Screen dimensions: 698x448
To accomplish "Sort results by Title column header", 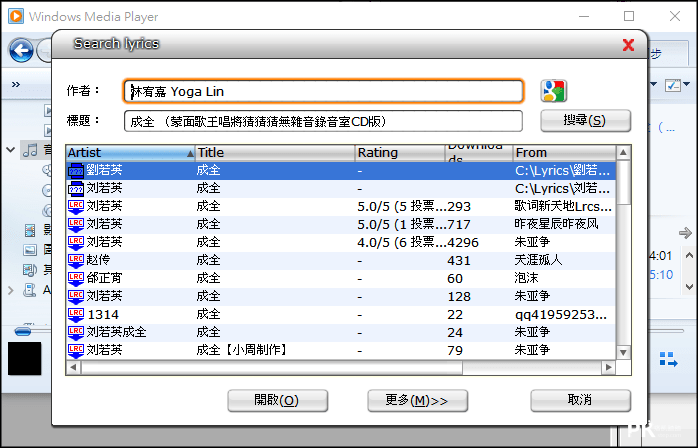I will point(275,153).
